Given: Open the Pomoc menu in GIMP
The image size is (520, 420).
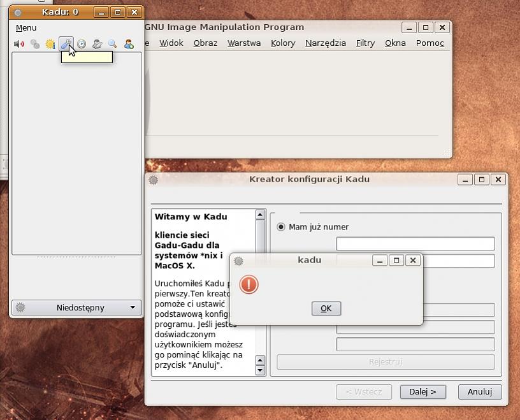Looking at the screenshot, I should (x=430, y=43).
